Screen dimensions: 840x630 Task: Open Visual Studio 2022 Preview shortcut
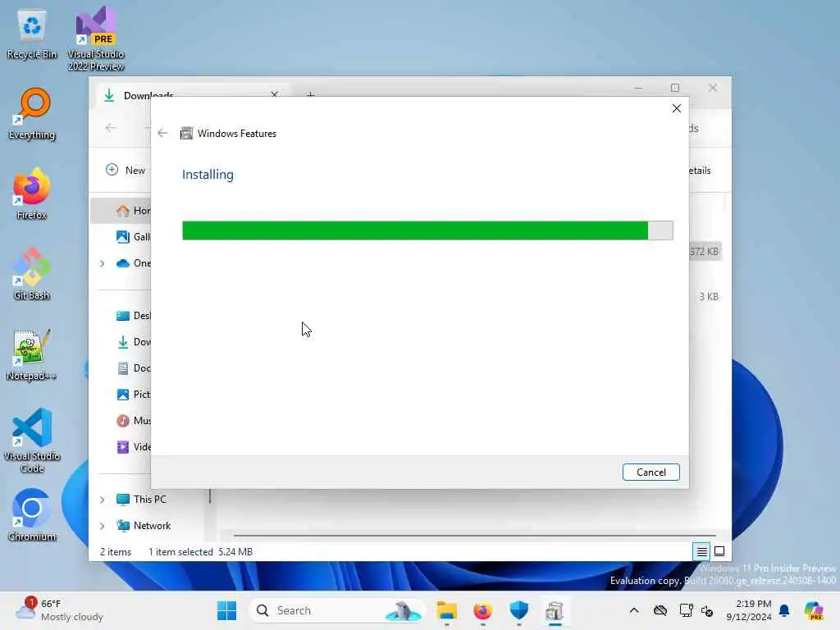point(96,39)
